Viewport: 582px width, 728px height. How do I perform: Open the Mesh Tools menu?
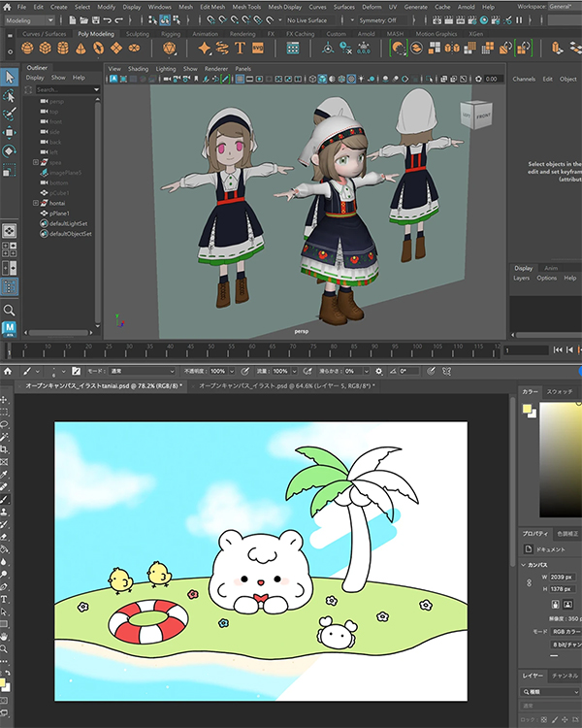click(246, 7)
